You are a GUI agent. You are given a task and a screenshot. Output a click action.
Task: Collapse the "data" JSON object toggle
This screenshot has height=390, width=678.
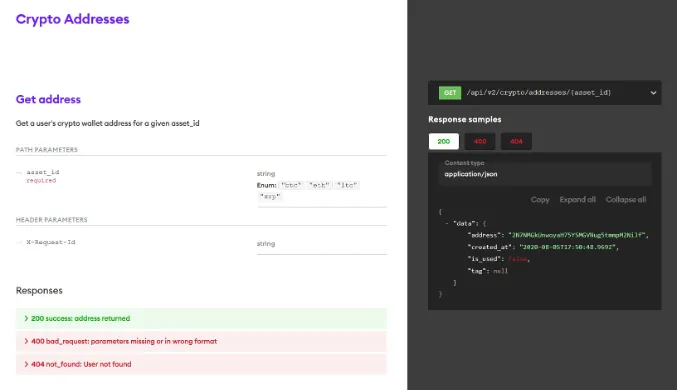446,224
